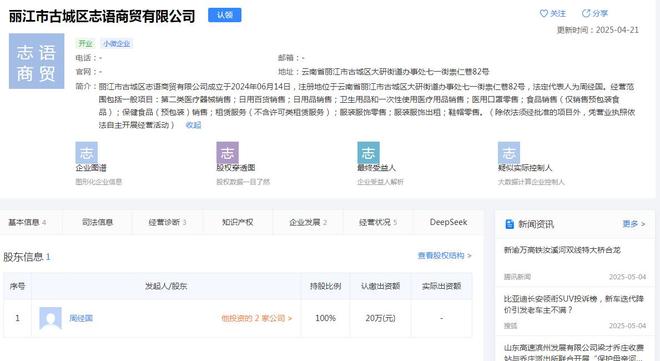Open the 企业图谱 icon
Image resolution: width=660 pixels, height=361 pixels.
[86, 152]
